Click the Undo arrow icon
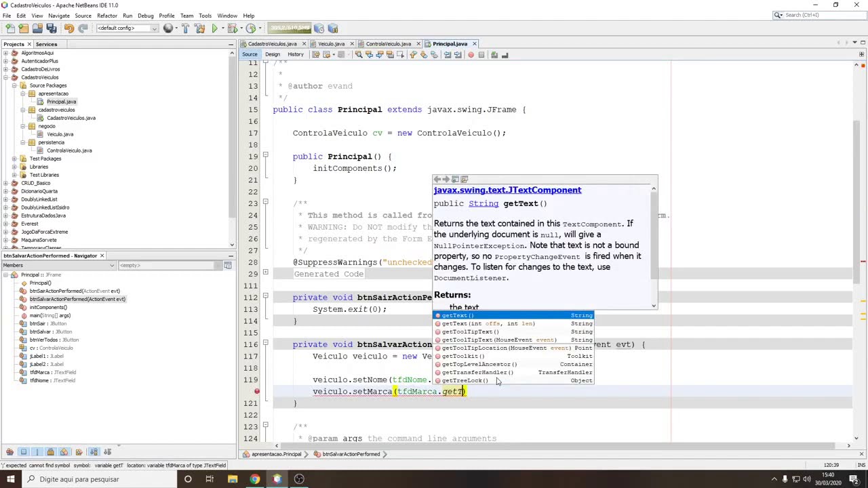The width and height of the screenshot is (868, 488). [68, 28]
